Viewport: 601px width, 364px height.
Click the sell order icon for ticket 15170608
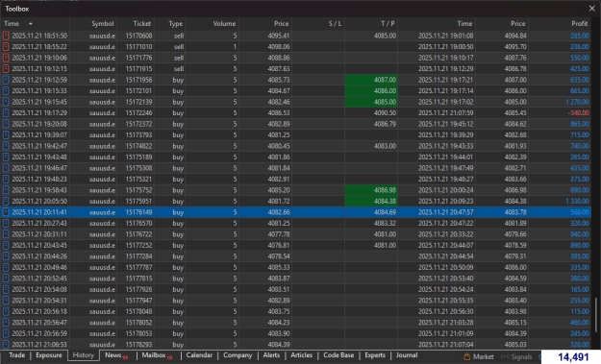pos(6,36)
